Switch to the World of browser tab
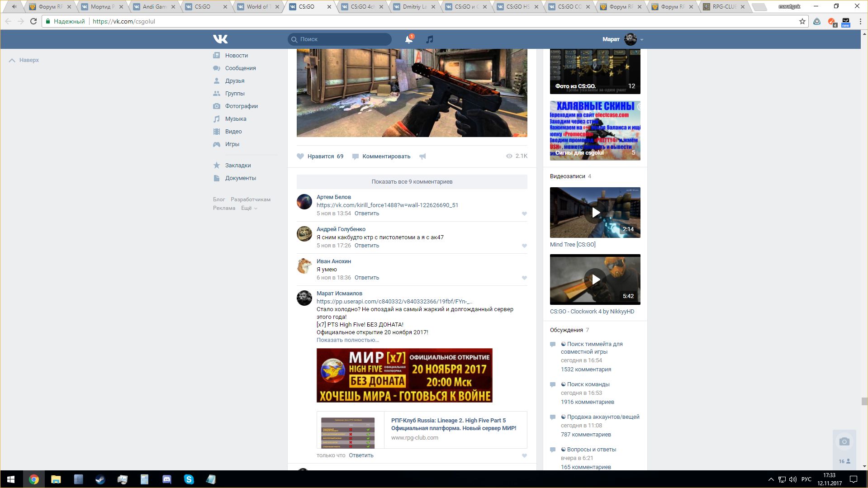 coord(258,7)
